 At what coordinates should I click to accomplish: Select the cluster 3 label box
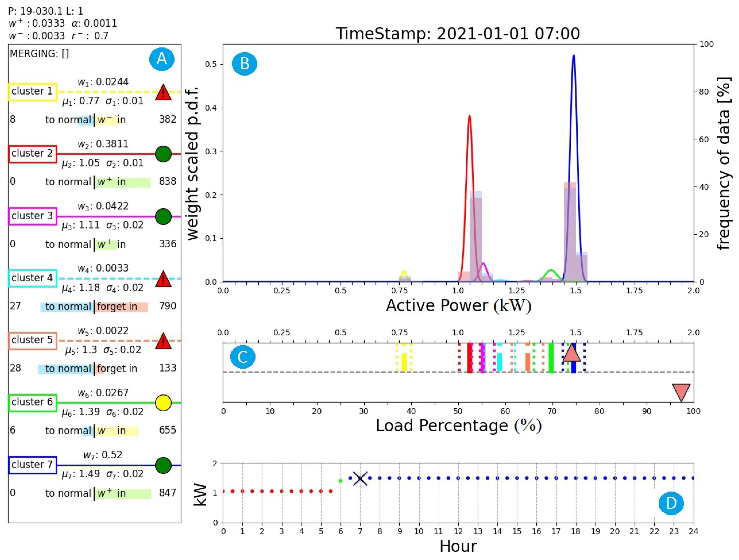(33, 216)
